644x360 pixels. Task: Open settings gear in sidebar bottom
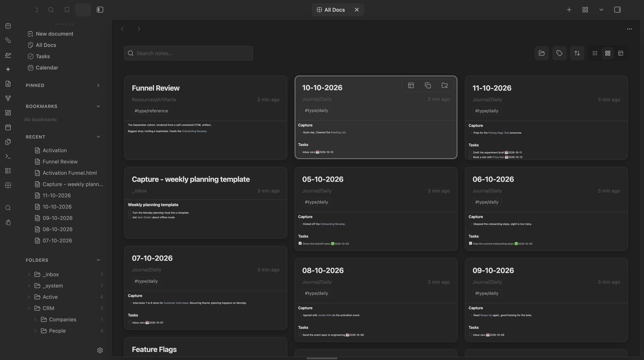[x=100, y=350]
